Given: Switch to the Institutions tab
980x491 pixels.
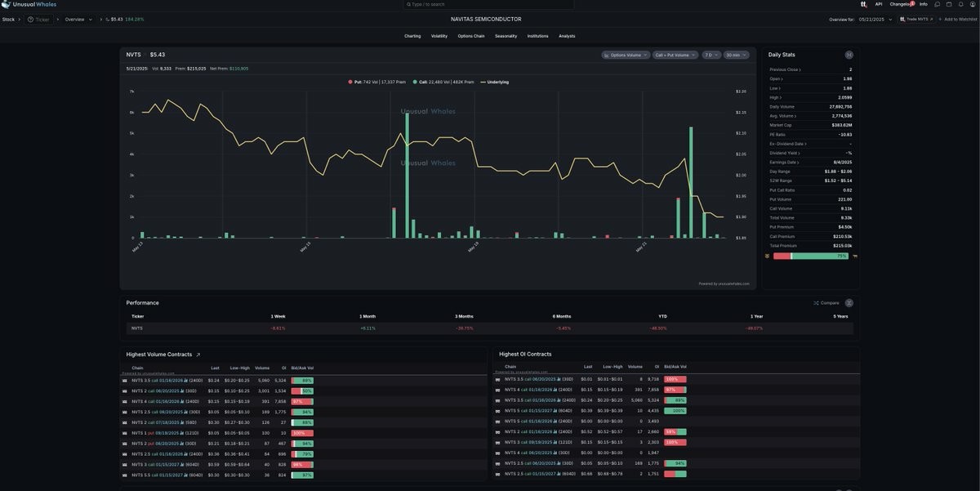Looking at the screenshot, I should (x=538, y=36).
